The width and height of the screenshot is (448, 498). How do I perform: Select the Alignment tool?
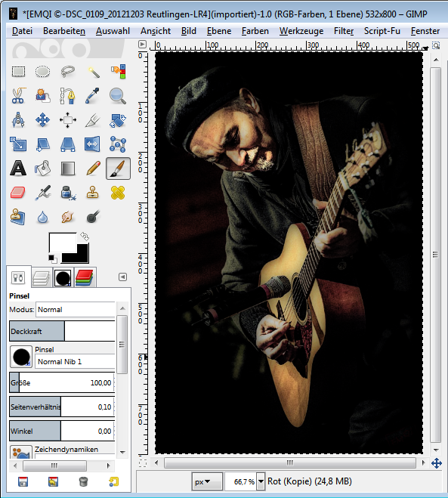[67, 120]
